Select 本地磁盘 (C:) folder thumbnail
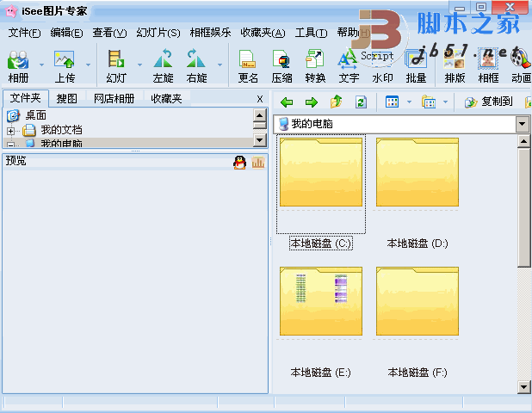Image resolution: width=532 pixels, height=413 pixels. pyautogui.click(x=321, y=172)
